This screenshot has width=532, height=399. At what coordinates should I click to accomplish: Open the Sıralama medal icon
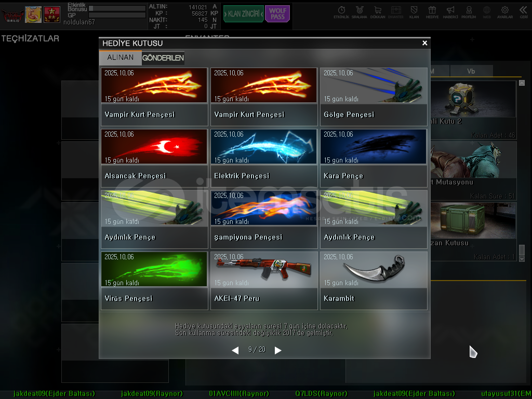click(x=360, y=12)
